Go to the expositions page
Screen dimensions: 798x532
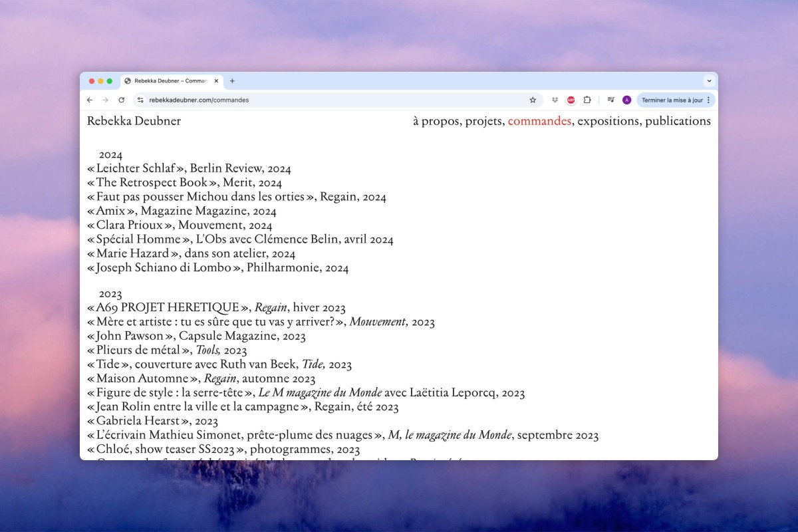point(608,122)
